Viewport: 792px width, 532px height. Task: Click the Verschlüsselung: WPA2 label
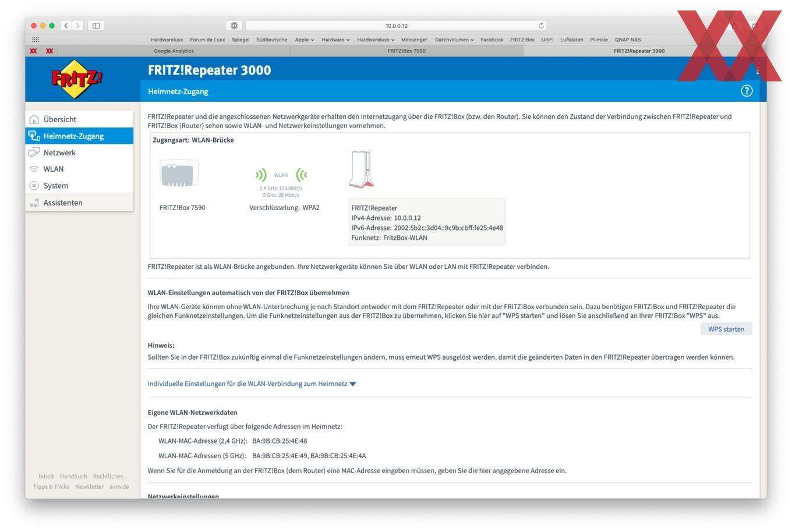pyautogui.click(x=284, y=207)
